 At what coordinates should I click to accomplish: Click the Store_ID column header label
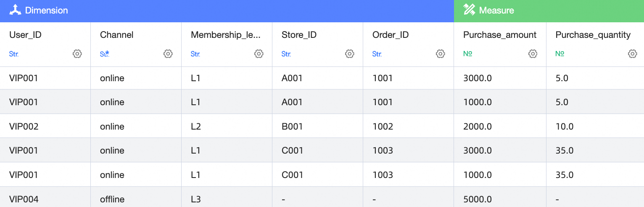point(299,35)
